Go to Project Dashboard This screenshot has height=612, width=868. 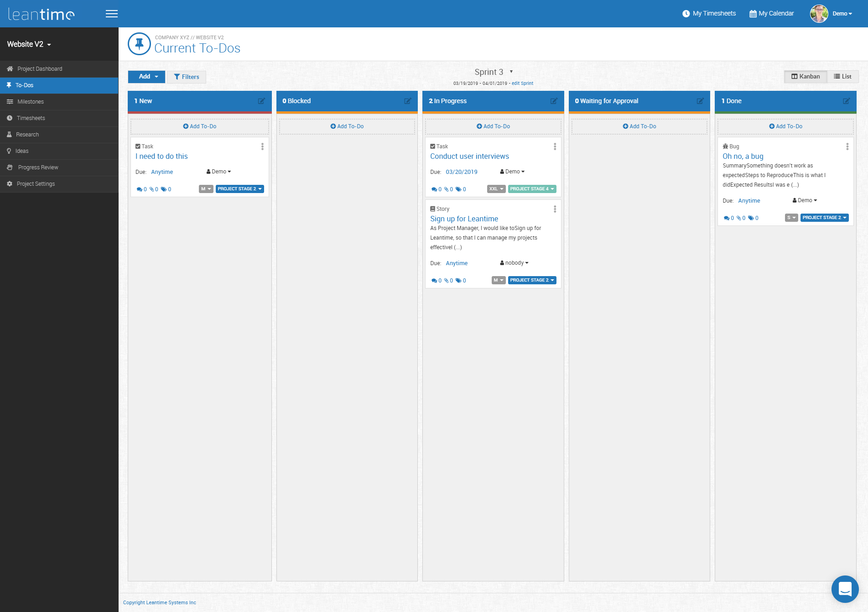coord(59,69)
